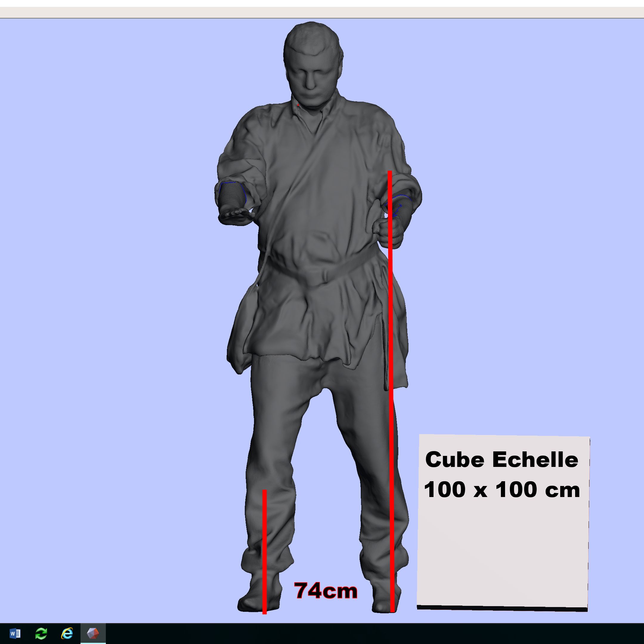Open Microsoft Word from the taskbar
644x644 pixels.
point(15,633)
